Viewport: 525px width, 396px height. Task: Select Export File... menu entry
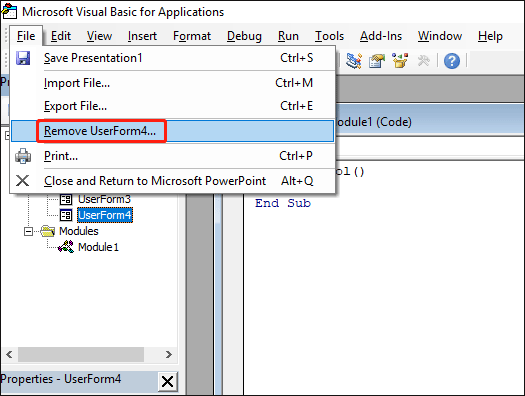[x=173, y=106]
